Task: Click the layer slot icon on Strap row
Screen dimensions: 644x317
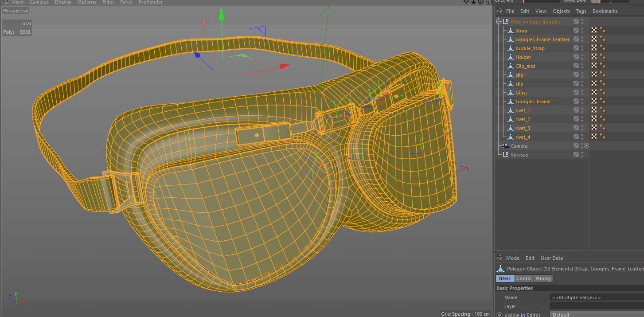Action: (x=576, y=30)
